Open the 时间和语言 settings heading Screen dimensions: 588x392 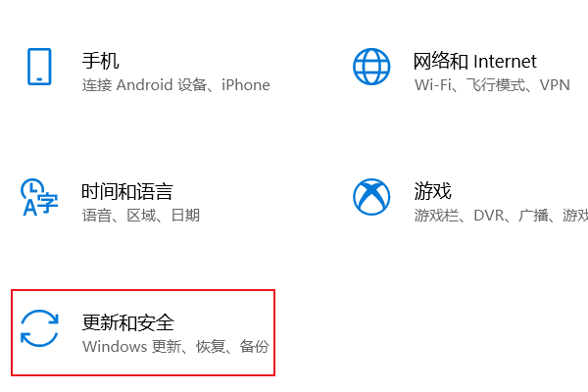pos(127,192)
